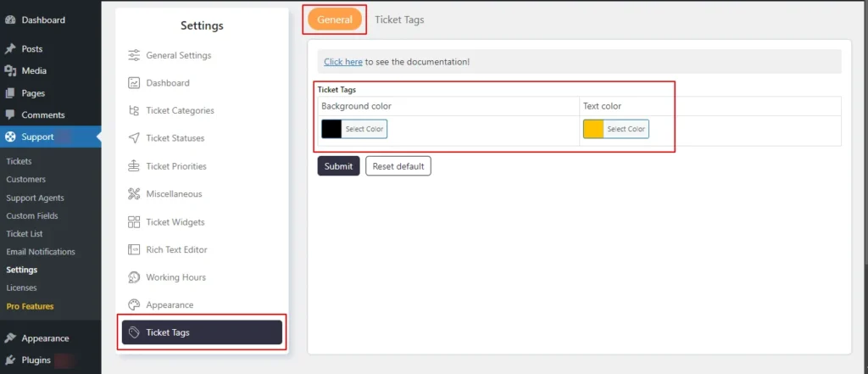Open the 'Click here' documentation link
This screenshot has height=374, width=868.
343,62
